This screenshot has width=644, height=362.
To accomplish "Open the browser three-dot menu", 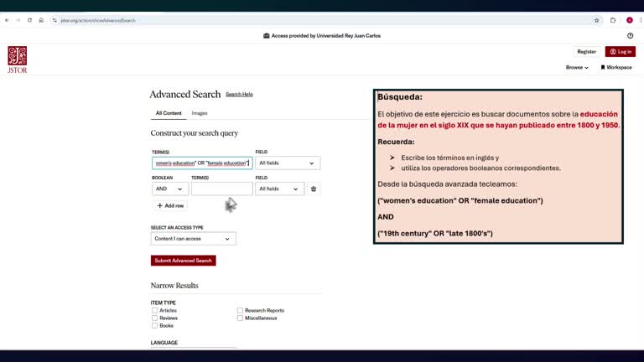I will [x=641, y=20].
